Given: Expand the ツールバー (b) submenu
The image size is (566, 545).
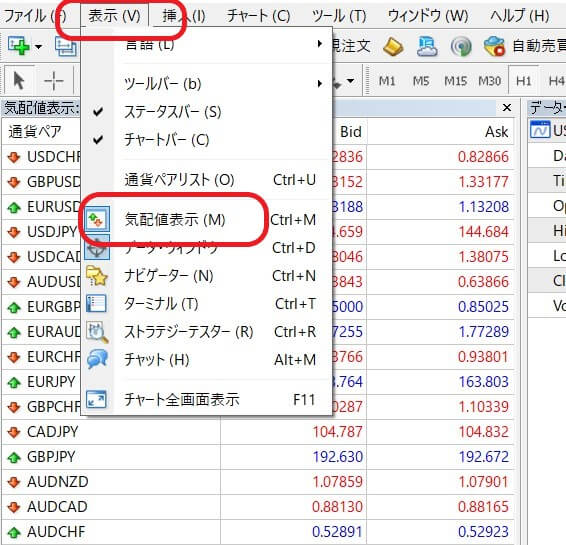Looking at the screenshot, I should tap(206, 84).
